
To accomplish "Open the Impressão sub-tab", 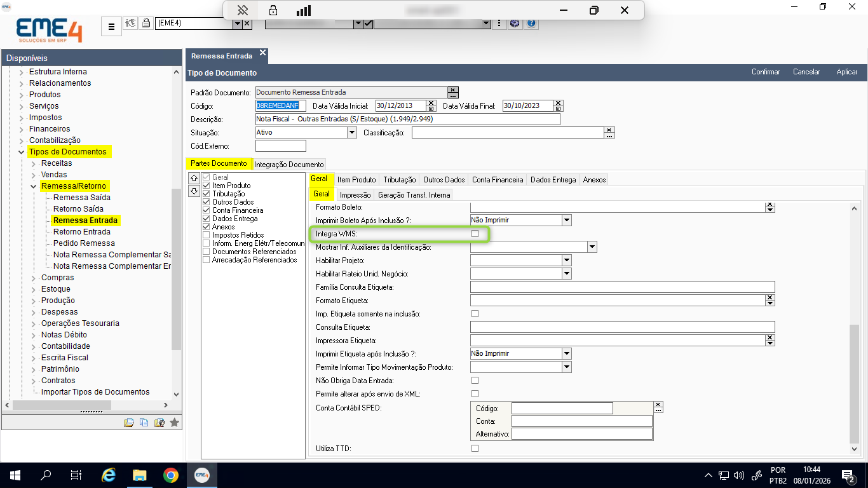I will (355, 195).
